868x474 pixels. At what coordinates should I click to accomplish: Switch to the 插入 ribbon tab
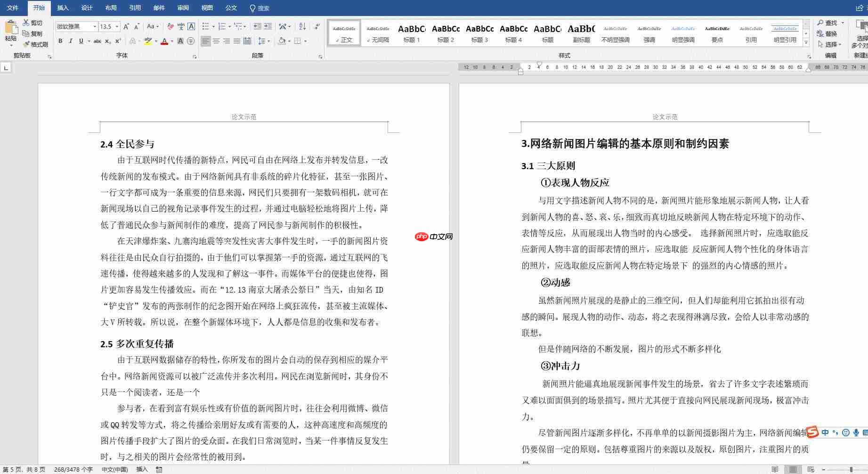point(63,8)
